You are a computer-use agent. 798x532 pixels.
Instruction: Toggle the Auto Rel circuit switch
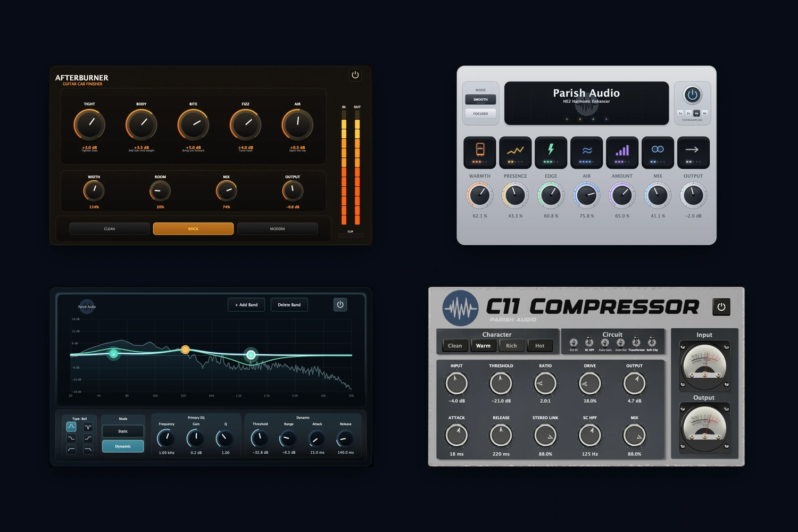click(620, 343)
